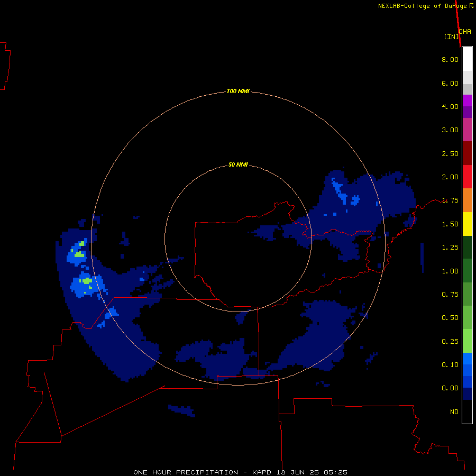Pick the orange swatch in the color scale
Viewport: 476px width, 476px height.
(x=467, y=200)
